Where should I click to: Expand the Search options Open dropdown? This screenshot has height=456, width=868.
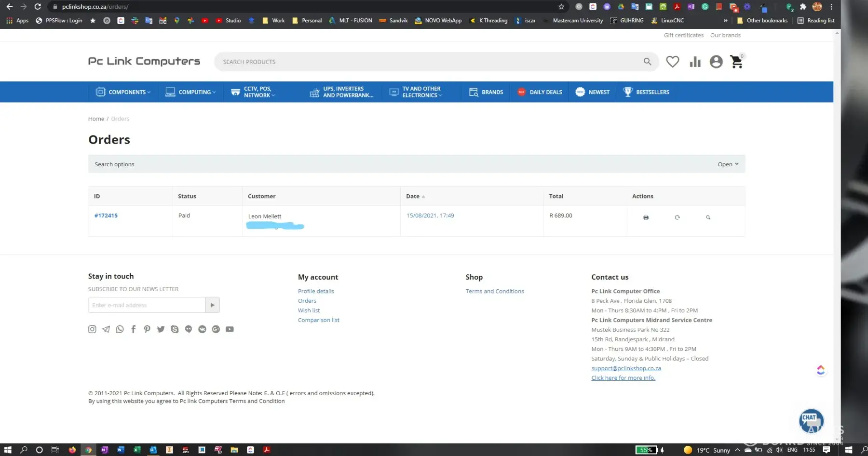[x=728, y=164]
